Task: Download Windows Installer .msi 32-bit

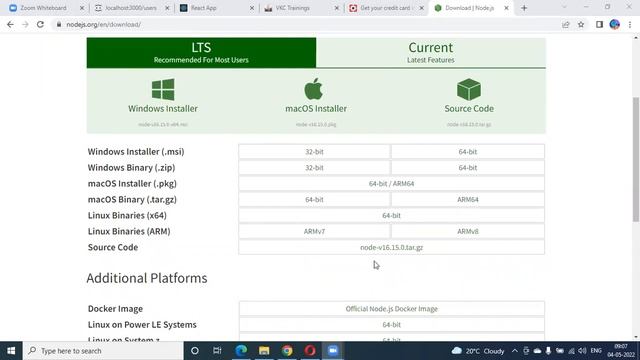Action: pyautogui.click(x=314, y=151)
